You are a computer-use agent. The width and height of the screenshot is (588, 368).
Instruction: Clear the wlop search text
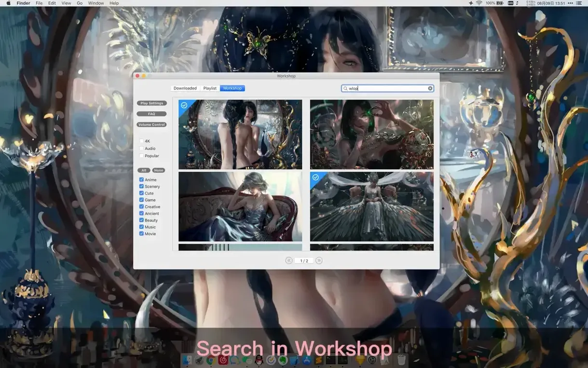click(430, 88)
